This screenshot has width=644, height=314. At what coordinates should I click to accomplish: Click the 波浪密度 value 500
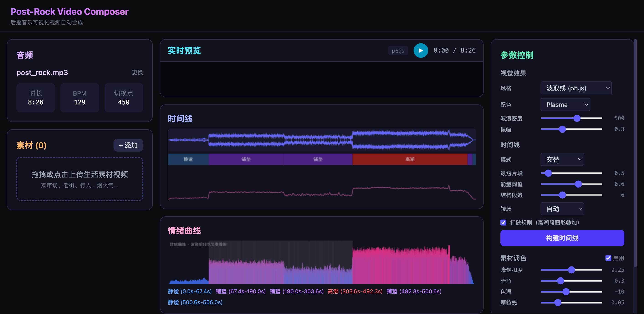[x=619, y=118]
